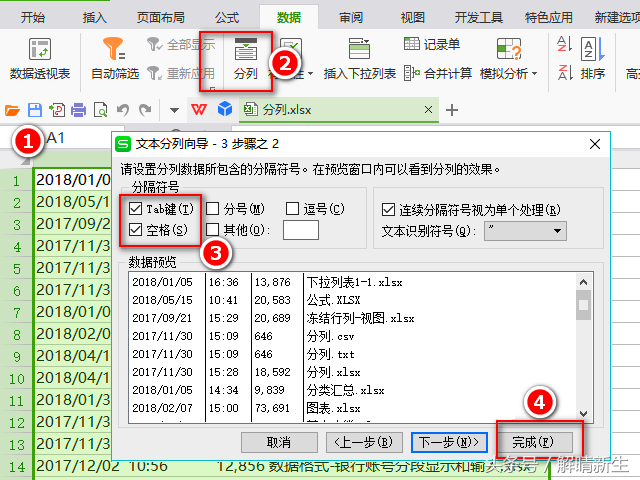Screen dimensions: 640x480
Task: Open the 视图 ribbon tab
Action: (x=413, y=17)
